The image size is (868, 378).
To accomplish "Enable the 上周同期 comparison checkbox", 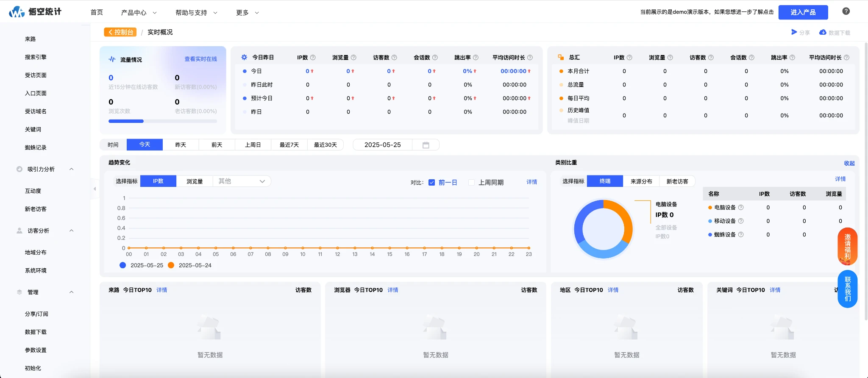I will pyautogui.click(x=471, y=183).
